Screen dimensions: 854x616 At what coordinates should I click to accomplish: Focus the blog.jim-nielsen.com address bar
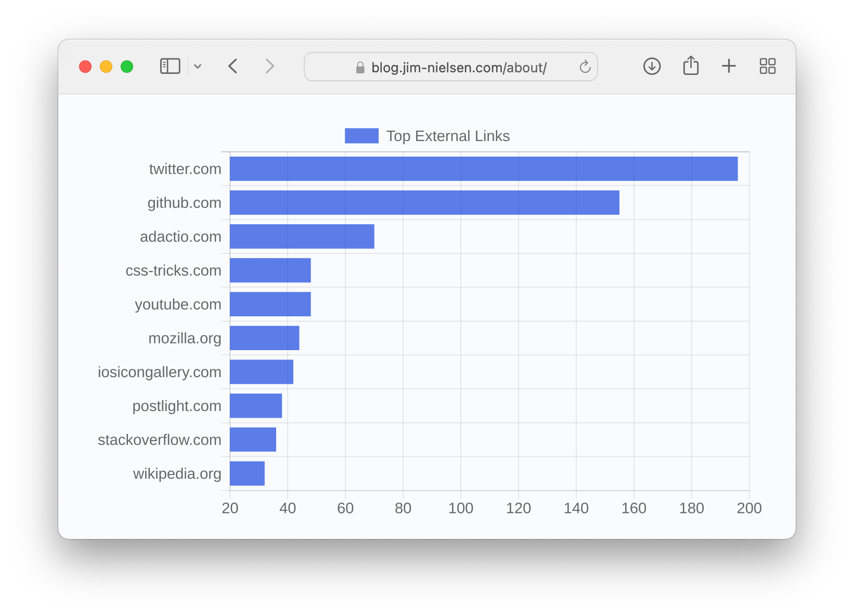(450, 67)
